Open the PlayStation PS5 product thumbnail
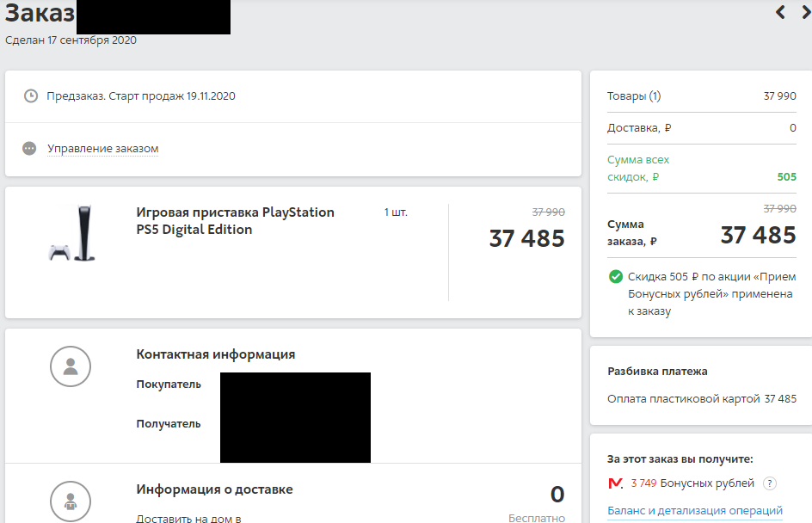Screen dimensions: 812x523 coord(72,233)
